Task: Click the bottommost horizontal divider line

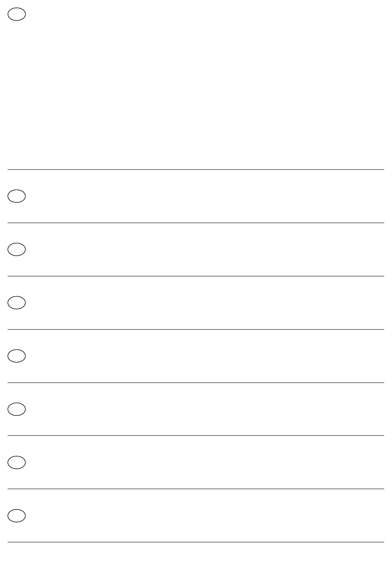Action: tap(196, 542)
